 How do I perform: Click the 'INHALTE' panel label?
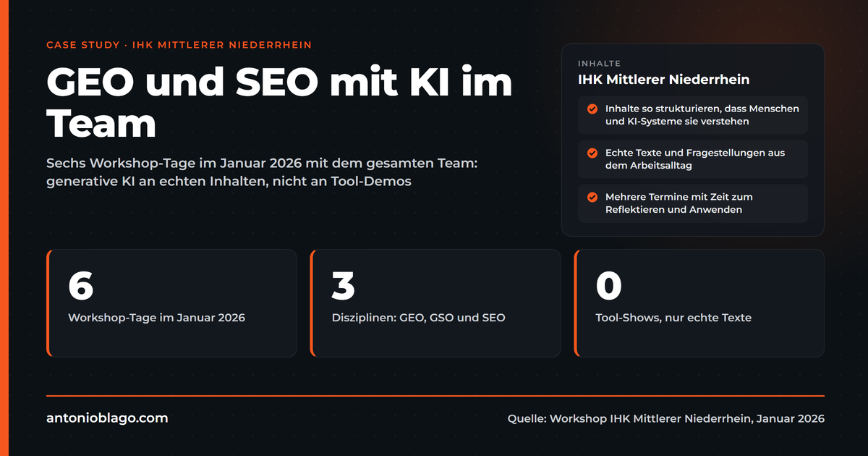[599, 64]
